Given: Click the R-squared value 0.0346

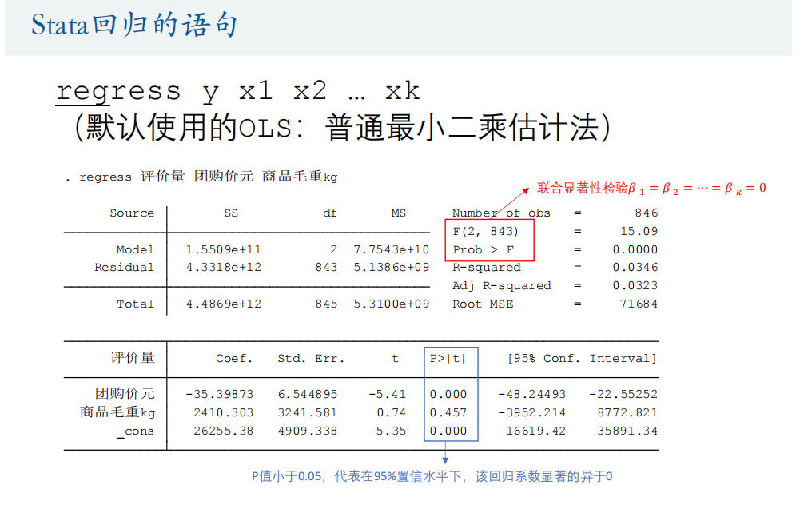Looking at the screenshot, I should point(635,268).
